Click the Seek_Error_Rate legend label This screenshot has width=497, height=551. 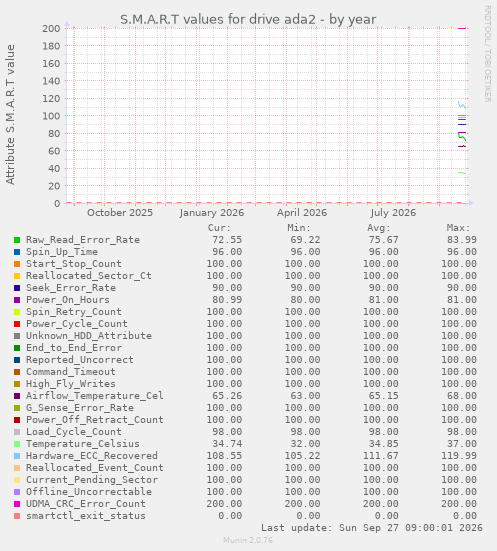[x=71, y=288]
